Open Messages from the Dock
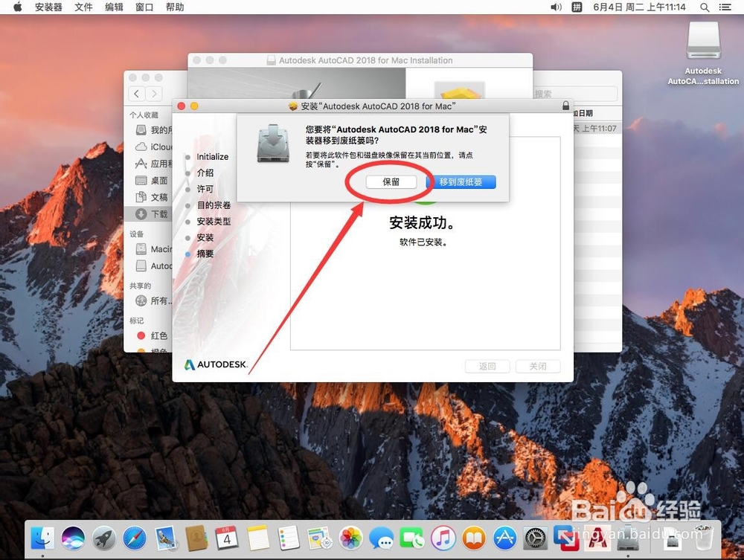 pos(382,538)
